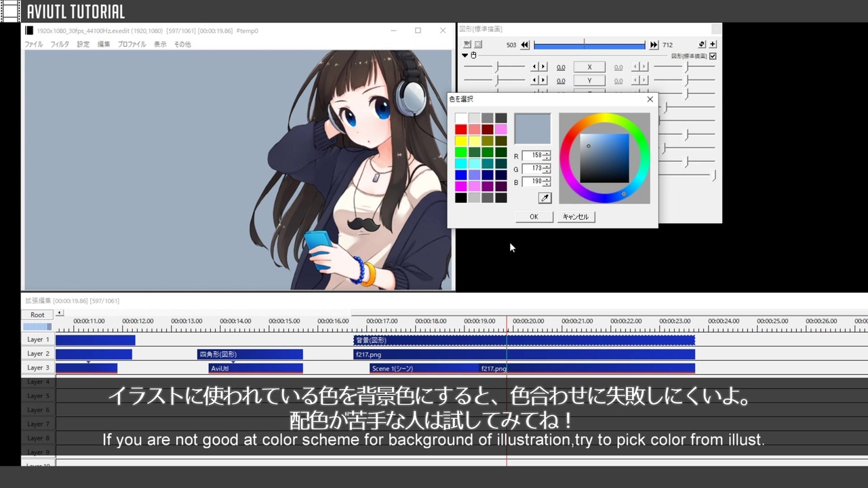This screenshot has width=868, height=488.
Task: Toggle Layer 8 visibility button
Action: tap(38, 439)
